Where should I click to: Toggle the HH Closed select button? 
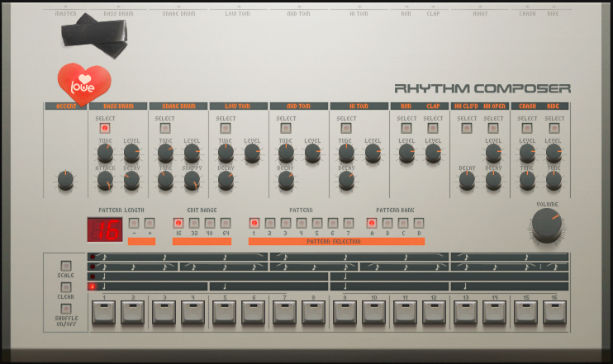[467, 128]
